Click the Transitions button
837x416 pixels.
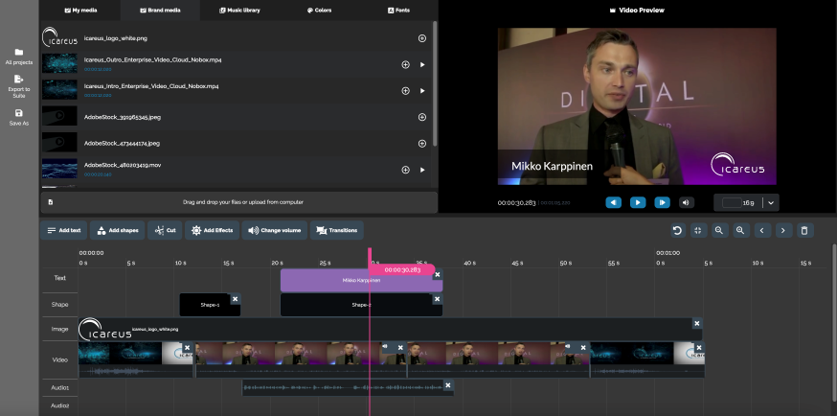tap(337, 230)
